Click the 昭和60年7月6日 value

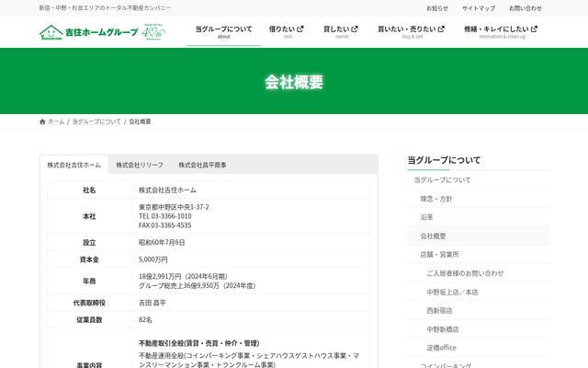[162, 243]
